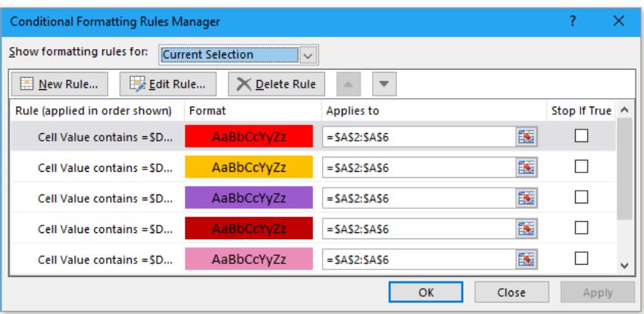Open Show formatting rules for dropdown
Image resolution: width=644 pixels, height=314 pixels.
306,54
